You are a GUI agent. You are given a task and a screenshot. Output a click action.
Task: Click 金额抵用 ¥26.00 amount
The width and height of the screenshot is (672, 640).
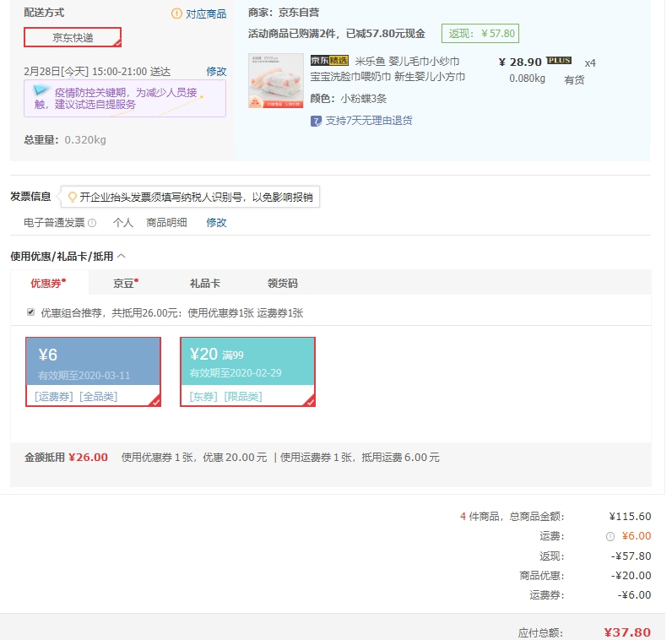pos(89,458)
